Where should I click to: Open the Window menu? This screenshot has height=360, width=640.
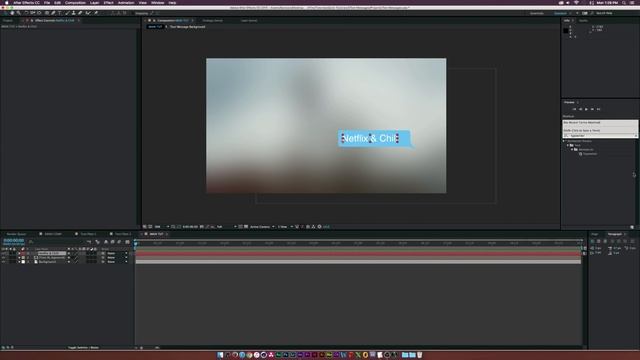pos(158,2)
